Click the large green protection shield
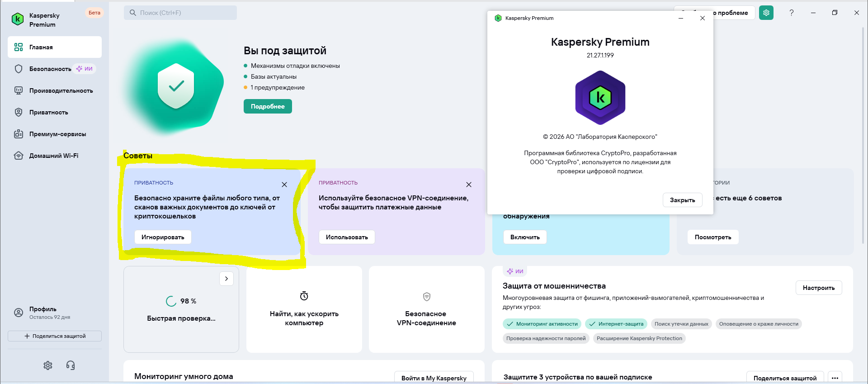868x384 pixels. point(176,86)
